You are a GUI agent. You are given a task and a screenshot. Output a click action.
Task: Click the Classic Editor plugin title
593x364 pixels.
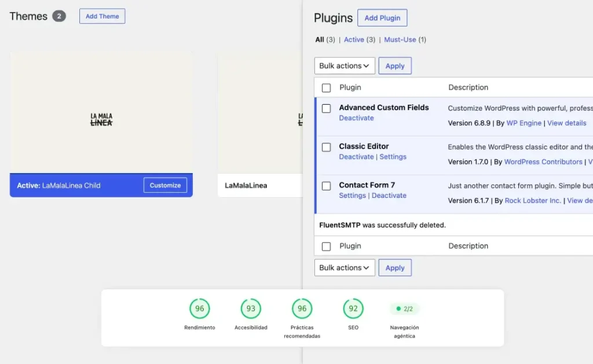[364, 146]
